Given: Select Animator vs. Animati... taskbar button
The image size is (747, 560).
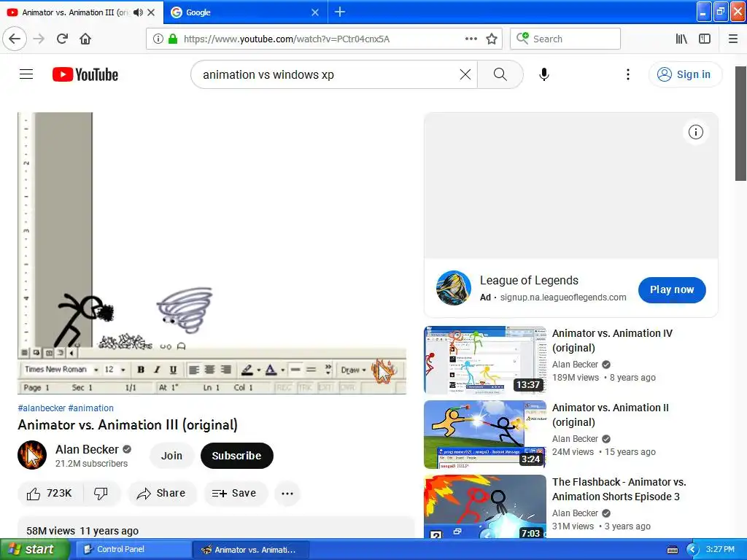Looking at the screenshot, I should pos(251,550).
